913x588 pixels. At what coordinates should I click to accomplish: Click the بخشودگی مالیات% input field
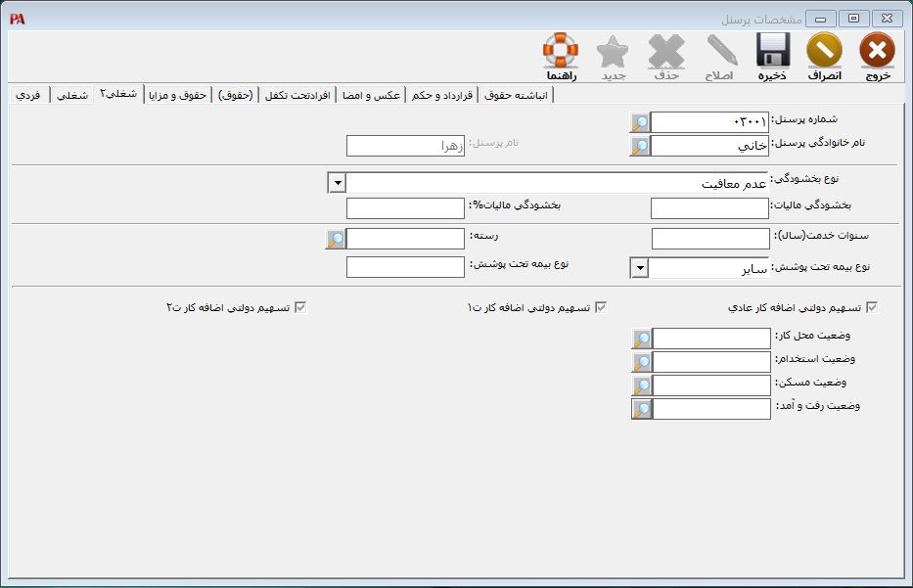click(405, 208)
